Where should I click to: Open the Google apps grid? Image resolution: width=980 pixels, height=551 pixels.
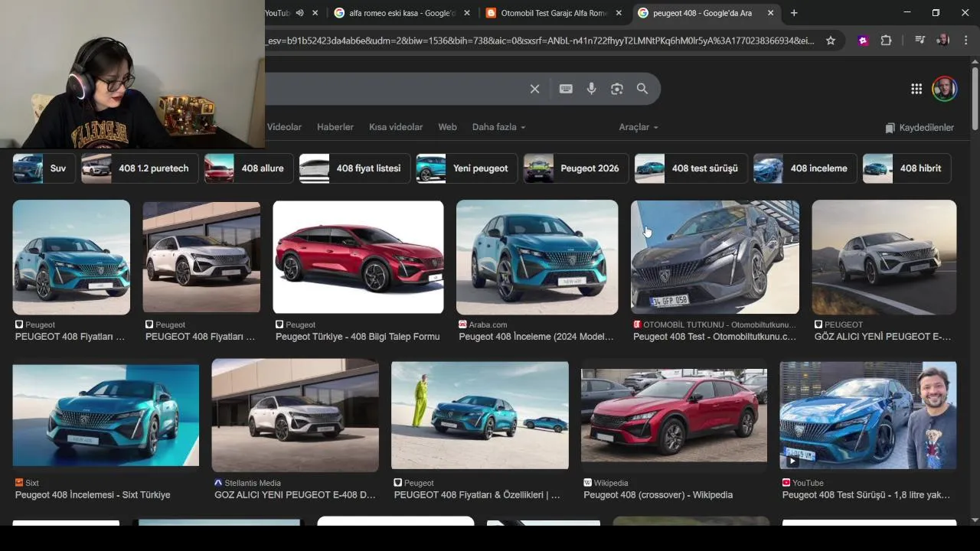[916, 89]
